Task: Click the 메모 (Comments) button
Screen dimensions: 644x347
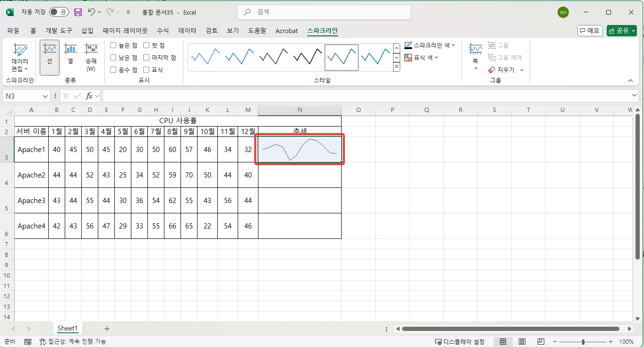Action: 589,30
